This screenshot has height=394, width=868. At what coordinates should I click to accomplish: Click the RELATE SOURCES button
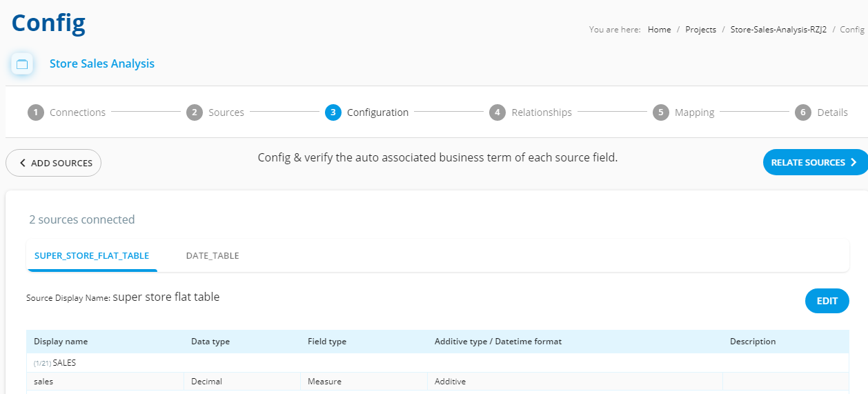click(x=815, y=163)
